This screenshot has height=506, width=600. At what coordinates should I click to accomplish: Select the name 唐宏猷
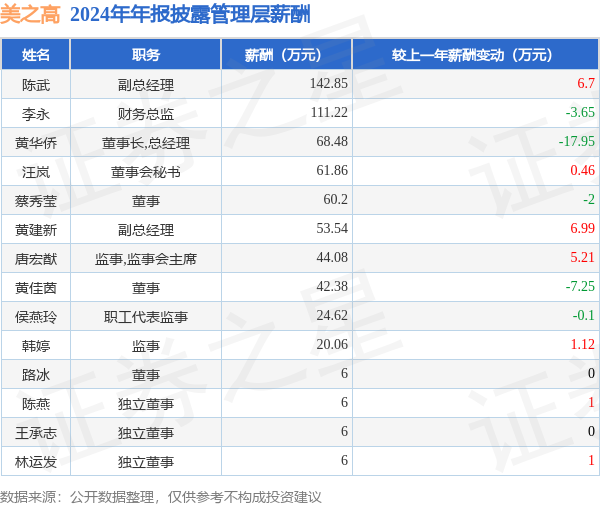pos(36,259)
